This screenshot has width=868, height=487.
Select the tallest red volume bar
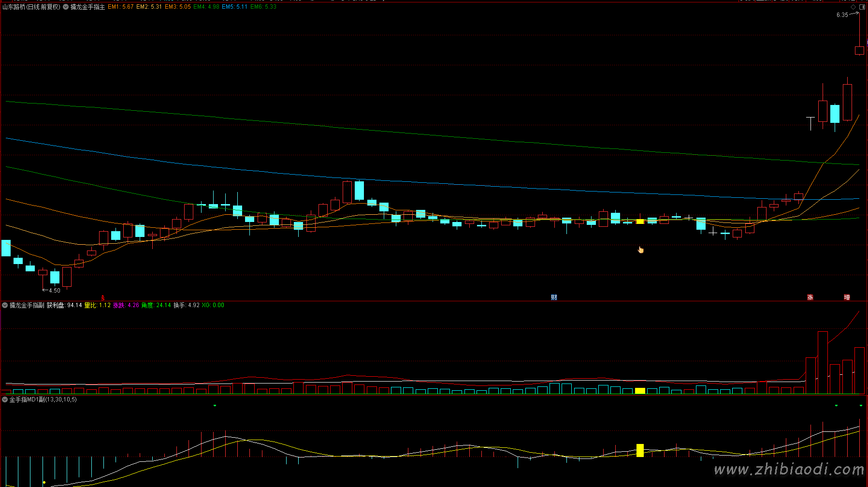tap(823, 362)
